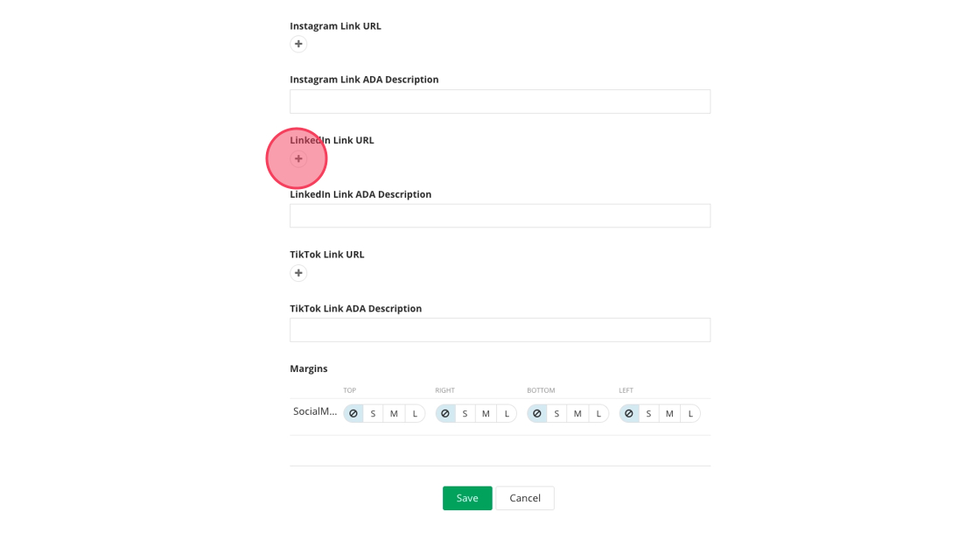Set right margin to Medium

[x=486, y=413]
